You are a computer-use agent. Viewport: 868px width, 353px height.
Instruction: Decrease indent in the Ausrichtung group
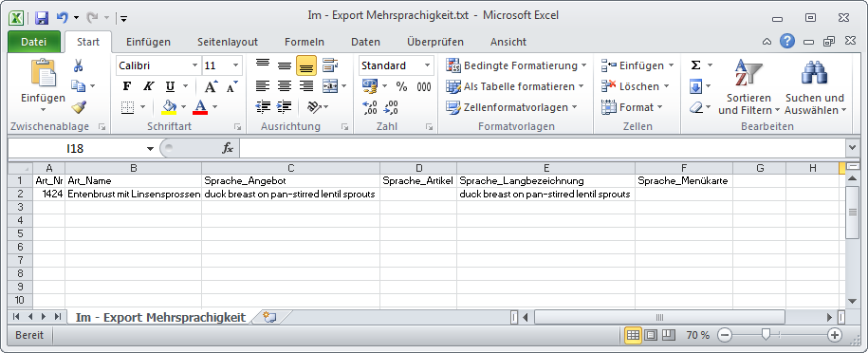click(x=263, y=107)
